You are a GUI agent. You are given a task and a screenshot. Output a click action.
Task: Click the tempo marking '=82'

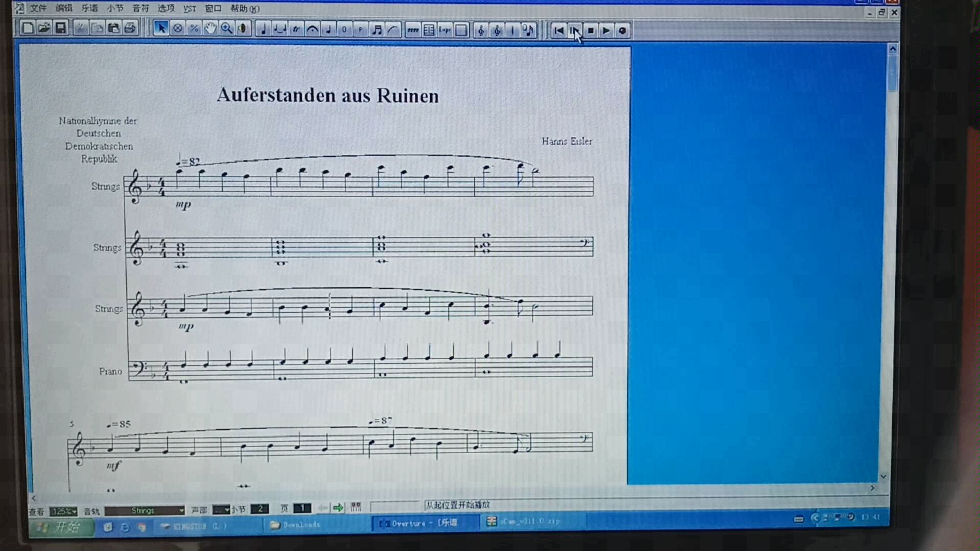188,162
